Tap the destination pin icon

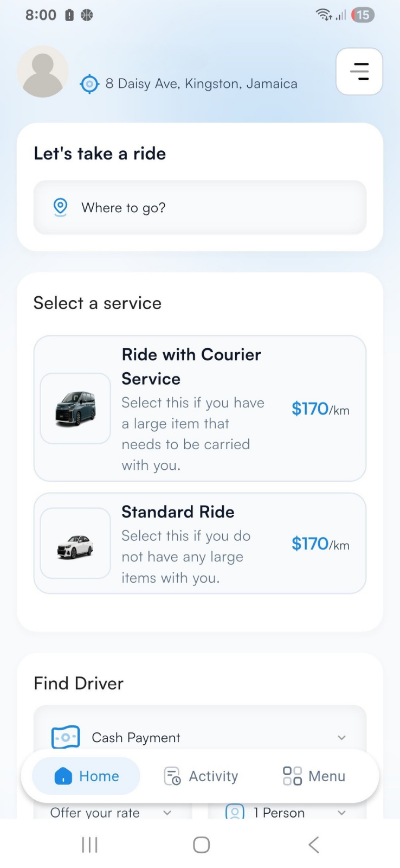[x=60, y=207]
